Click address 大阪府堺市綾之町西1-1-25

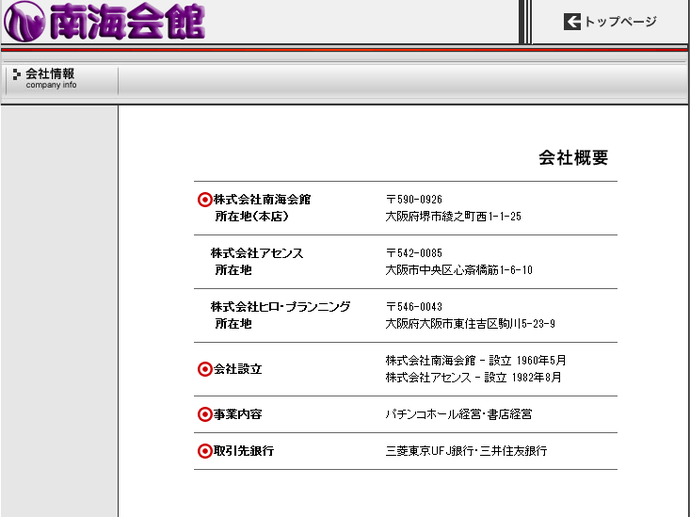point(453,216)
